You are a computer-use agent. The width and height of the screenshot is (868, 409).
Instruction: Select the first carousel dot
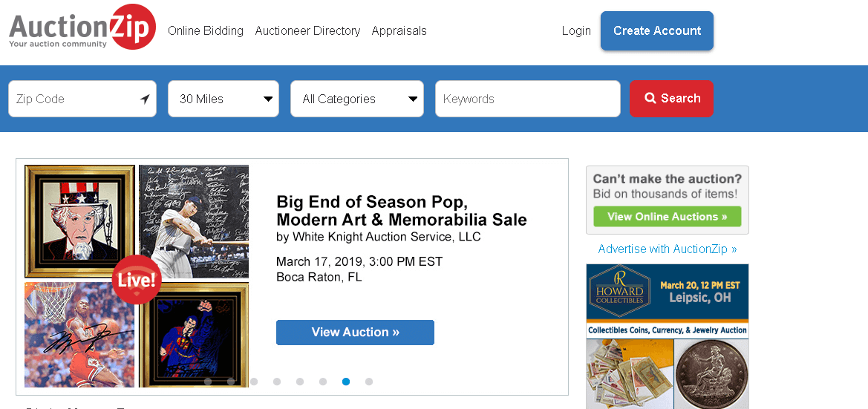208,382
